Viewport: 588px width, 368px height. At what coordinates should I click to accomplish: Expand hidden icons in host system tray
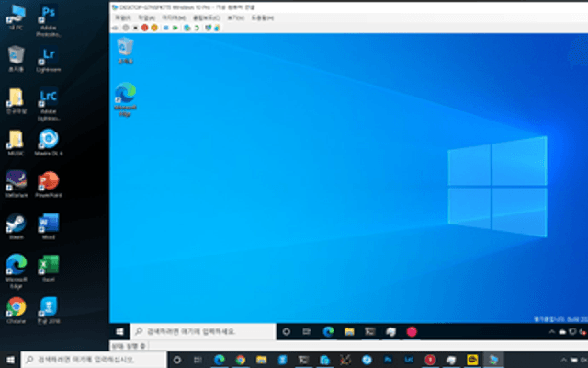pyautogui.click(x=563, y=360)
